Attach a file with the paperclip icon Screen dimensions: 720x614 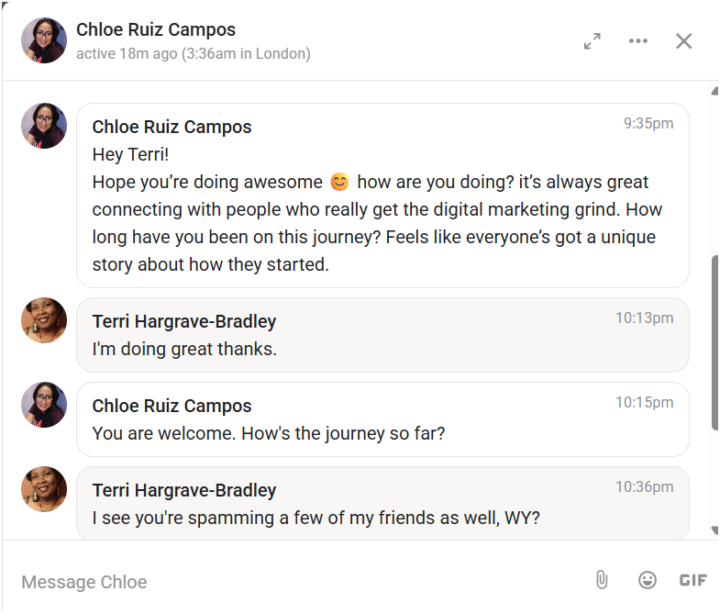pos(601,580)
